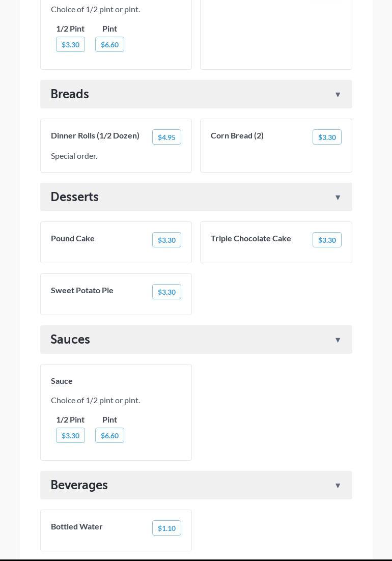Click Corn Bread $3.30 price button
This screenshot has height=561, width=392.
[327, 137]
